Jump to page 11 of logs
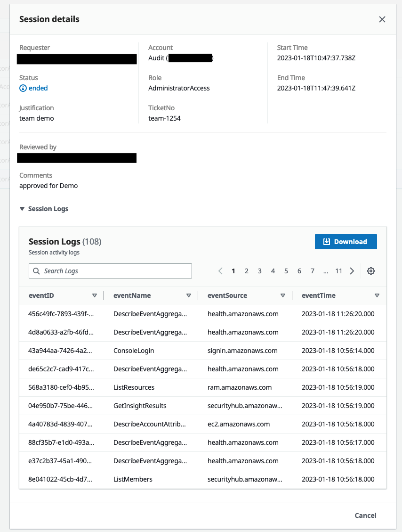Screen dimensions: 402x532 click(338, 271)
